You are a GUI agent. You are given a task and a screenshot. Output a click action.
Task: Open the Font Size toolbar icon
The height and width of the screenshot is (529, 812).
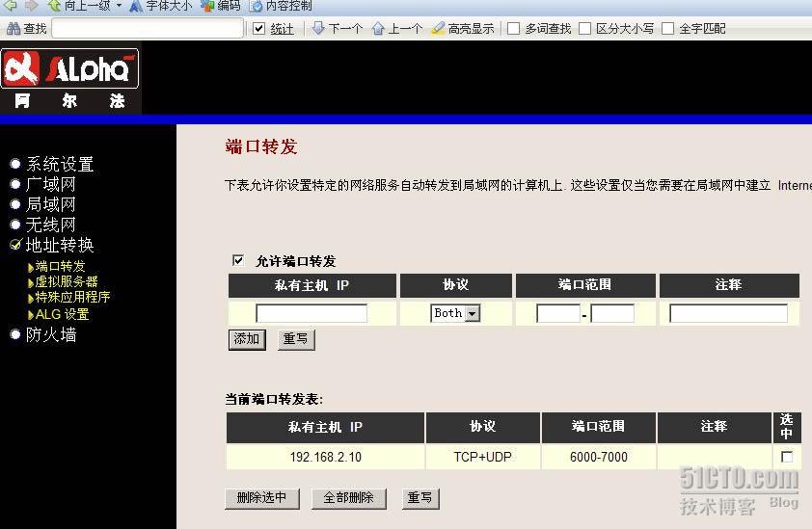point(138,6)
